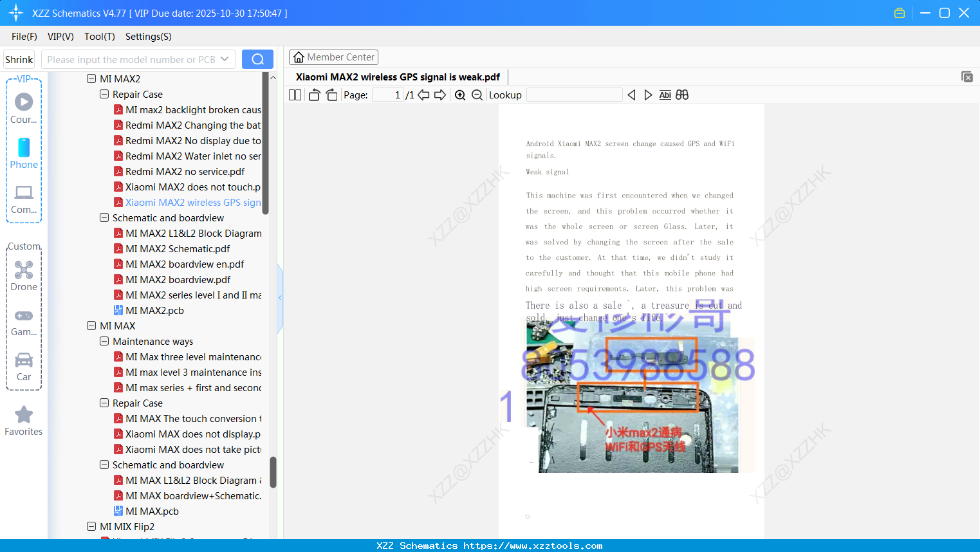Open Xiaomi MAX2 does not touch file
This screenshot has width=980, height=552.
coord(187,187)
